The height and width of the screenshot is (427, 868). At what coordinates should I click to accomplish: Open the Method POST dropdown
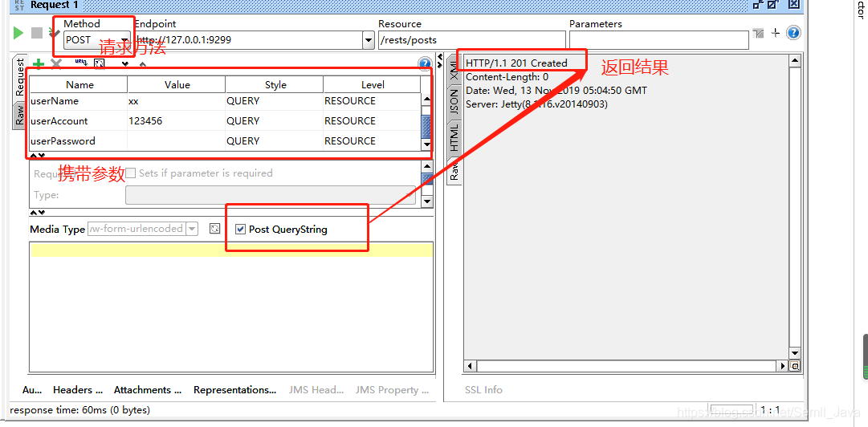click(97, 40)
